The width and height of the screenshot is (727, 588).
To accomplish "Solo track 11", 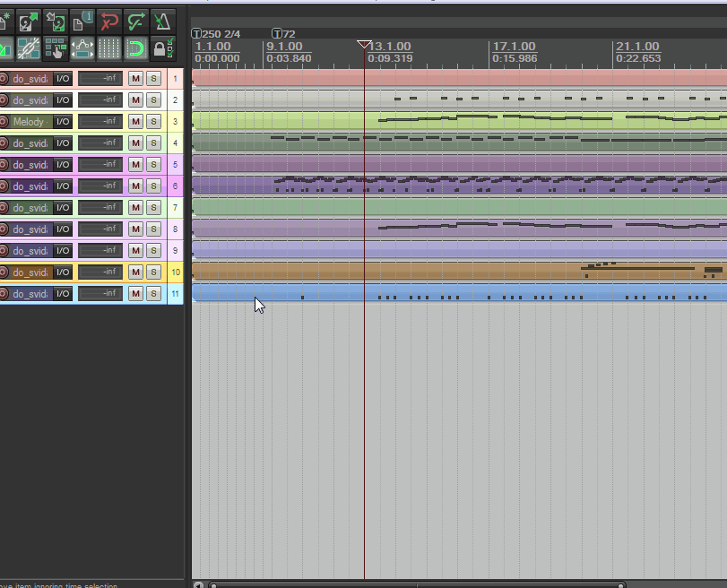I will point(153,293).
